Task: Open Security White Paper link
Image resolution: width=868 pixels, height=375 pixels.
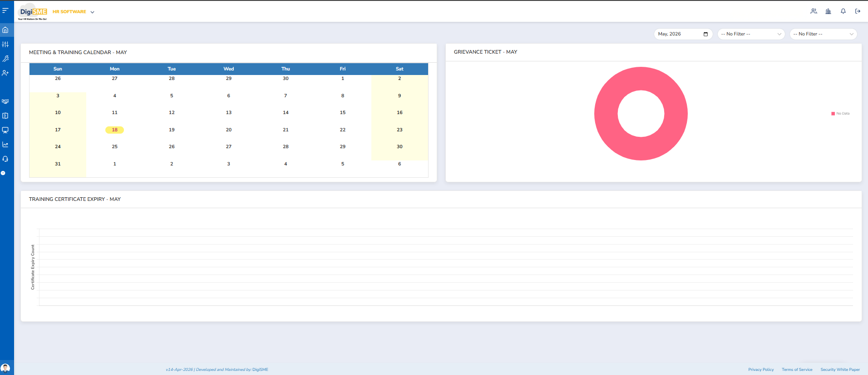Action: click(840, 370)
